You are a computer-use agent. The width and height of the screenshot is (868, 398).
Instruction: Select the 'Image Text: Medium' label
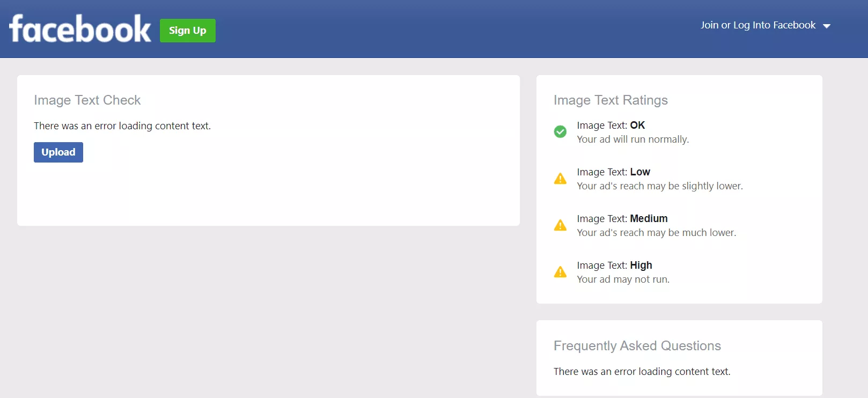pyautogui.click(x=622, y=219)
